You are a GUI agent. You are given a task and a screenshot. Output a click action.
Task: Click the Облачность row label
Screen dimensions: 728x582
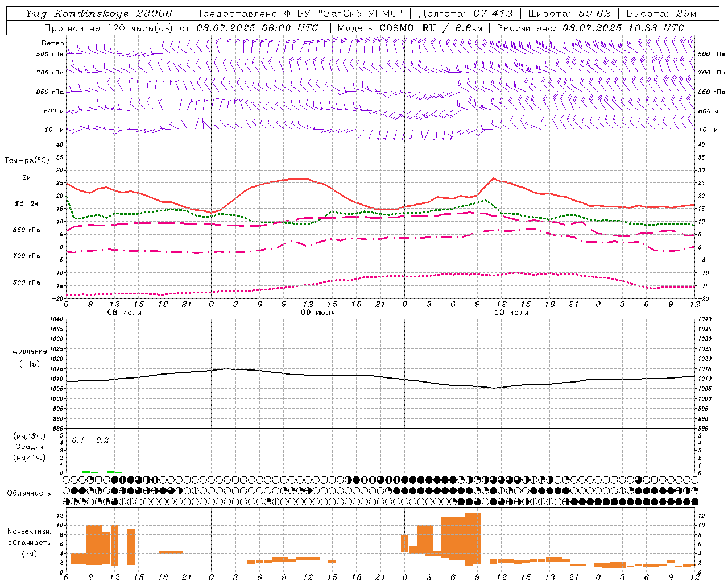(x=29, y=493)
